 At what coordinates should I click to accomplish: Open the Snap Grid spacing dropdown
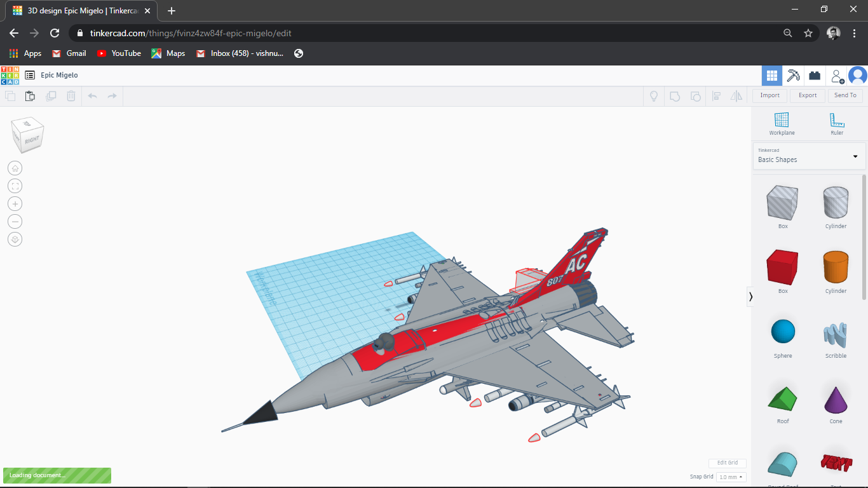(x=731, y=477)
